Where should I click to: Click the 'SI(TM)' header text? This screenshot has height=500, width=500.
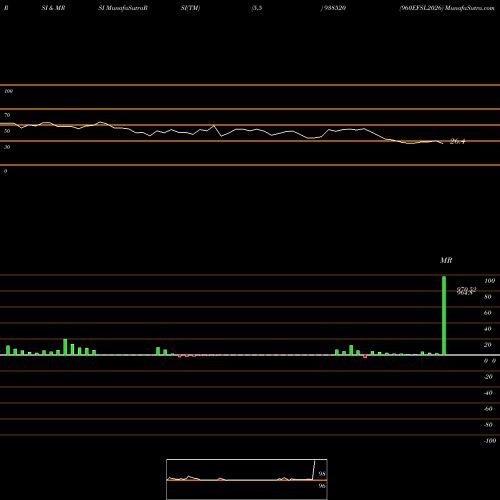tap(190, 8)
